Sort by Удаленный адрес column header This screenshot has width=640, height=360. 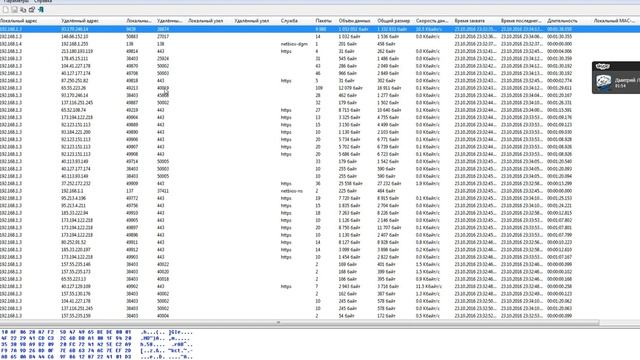[x=80, y=20]
